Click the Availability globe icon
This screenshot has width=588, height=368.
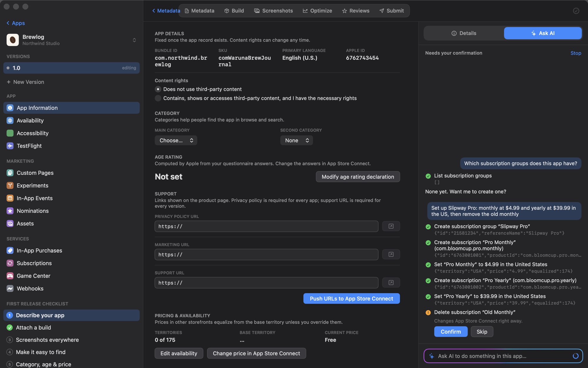pos(10,120)
